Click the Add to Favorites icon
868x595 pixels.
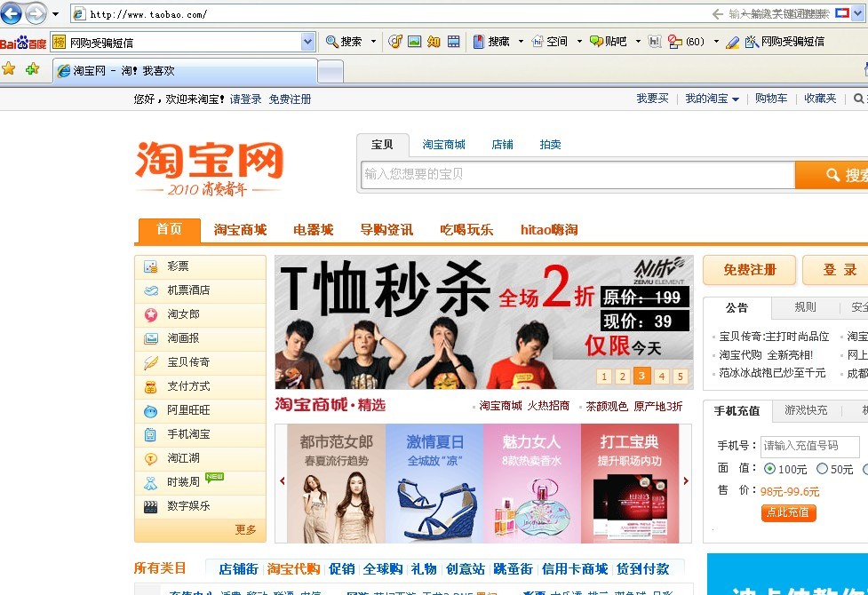pyautogui.click(x=32, y=69)
